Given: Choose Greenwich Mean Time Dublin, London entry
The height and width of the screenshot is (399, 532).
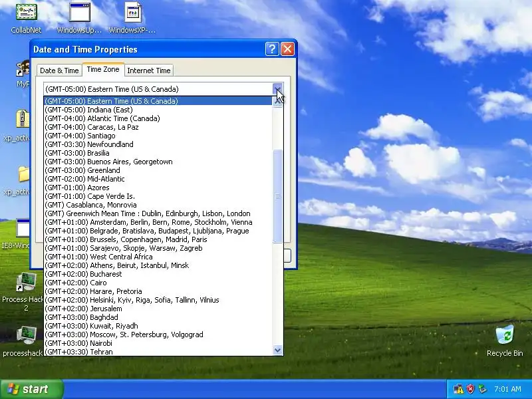Looking at the screenshot, I should tap(158, 213).
